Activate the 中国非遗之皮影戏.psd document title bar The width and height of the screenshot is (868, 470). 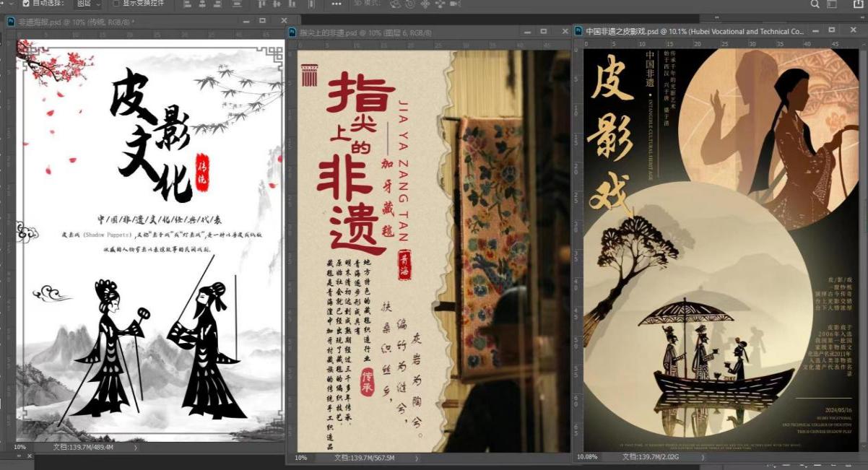693,32
